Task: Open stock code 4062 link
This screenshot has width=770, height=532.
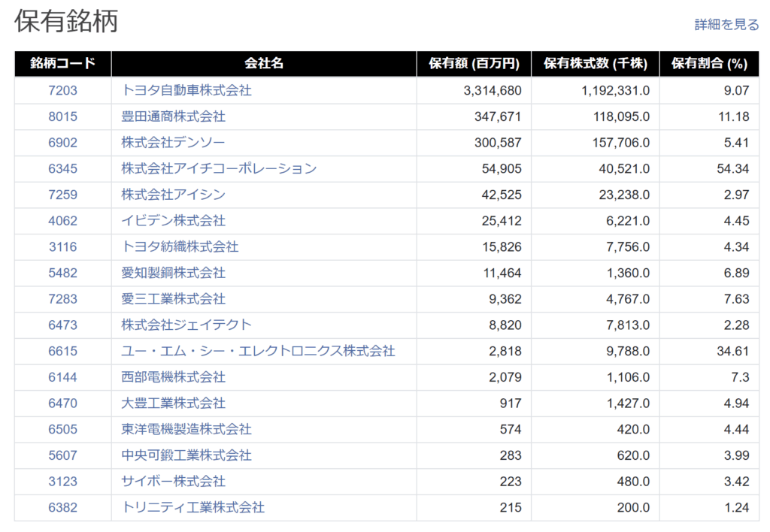Action: click(x=63, y=220)
